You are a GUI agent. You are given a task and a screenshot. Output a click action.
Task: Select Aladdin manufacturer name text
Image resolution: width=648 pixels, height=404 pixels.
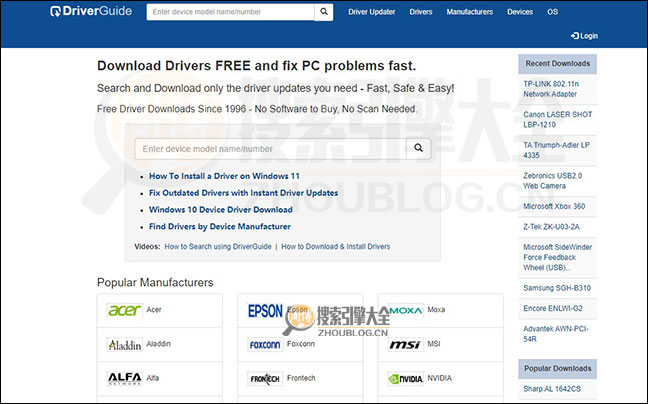tap(158, 344)
